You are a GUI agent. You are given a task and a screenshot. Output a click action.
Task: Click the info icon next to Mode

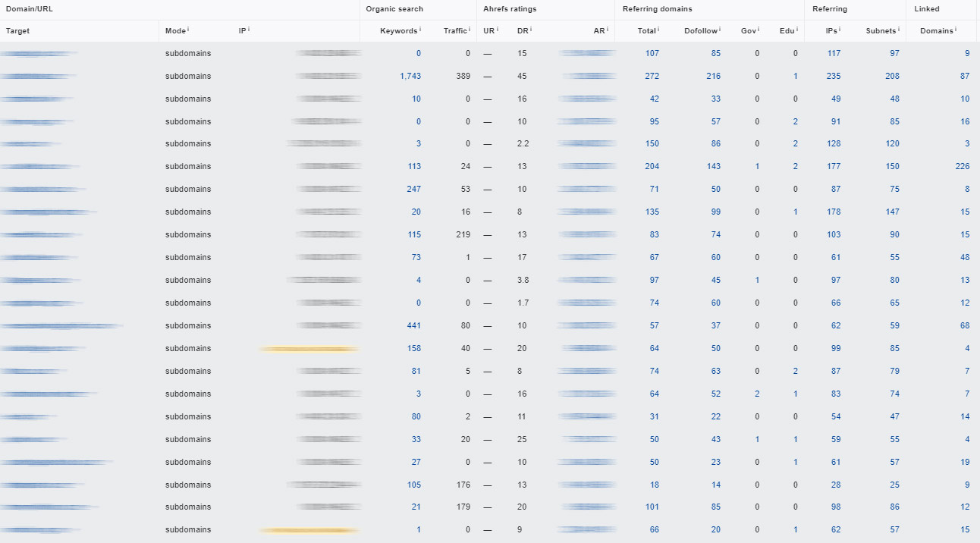point(188,30)
